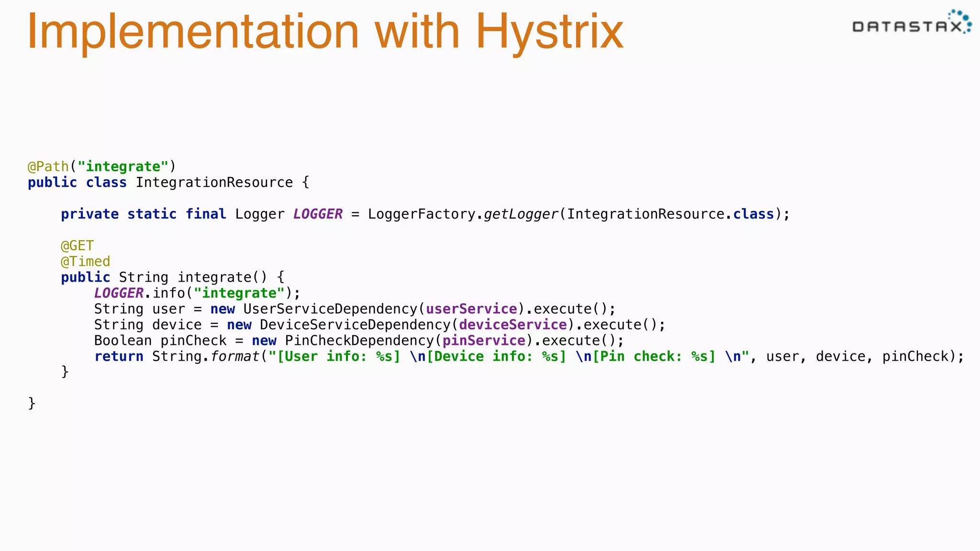
Task: Click the DataStax logo
Action: 912,22
